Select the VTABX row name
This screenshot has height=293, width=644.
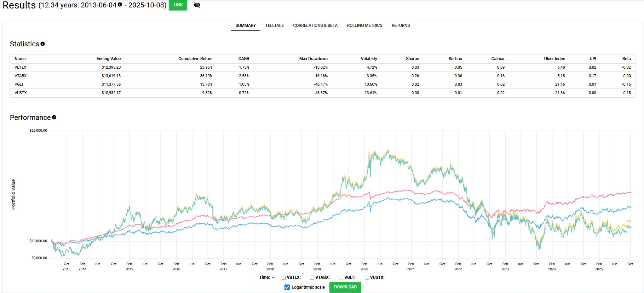coord(21,76)
